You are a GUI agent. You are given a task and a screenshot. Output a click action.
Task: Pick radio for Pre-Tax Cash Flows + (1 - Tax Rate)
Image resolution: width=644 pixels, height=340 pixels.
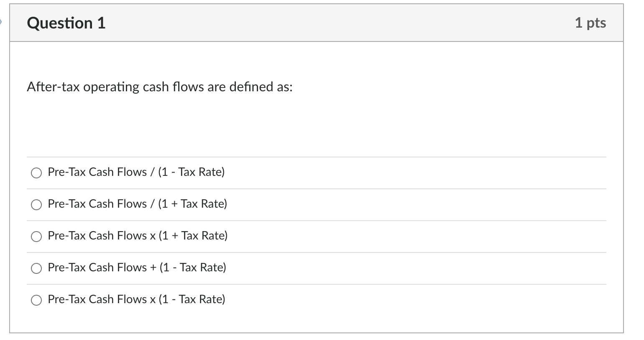[36, 268]
